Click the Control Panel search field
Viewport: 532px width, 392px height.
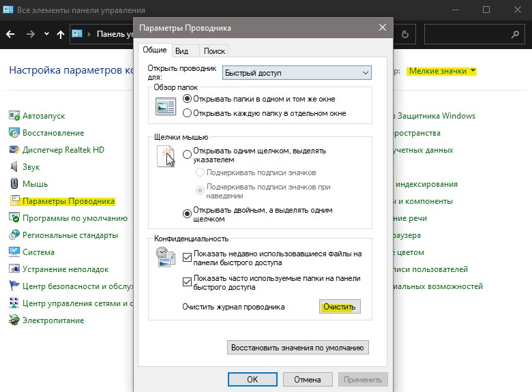click(475, 34)
